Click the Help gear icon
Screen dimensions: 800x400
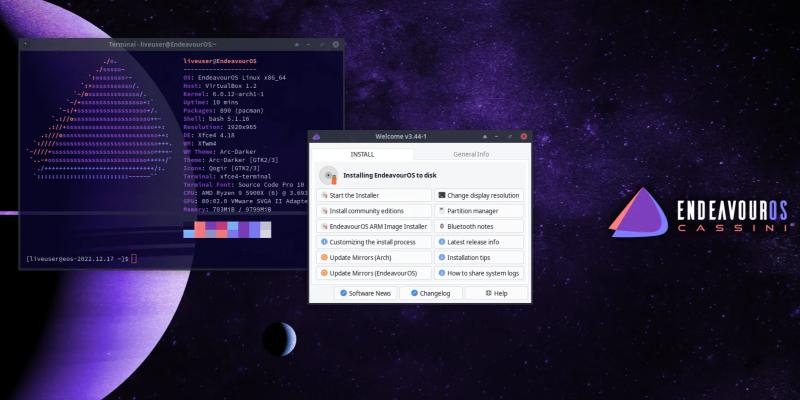[x=487, y=293]
